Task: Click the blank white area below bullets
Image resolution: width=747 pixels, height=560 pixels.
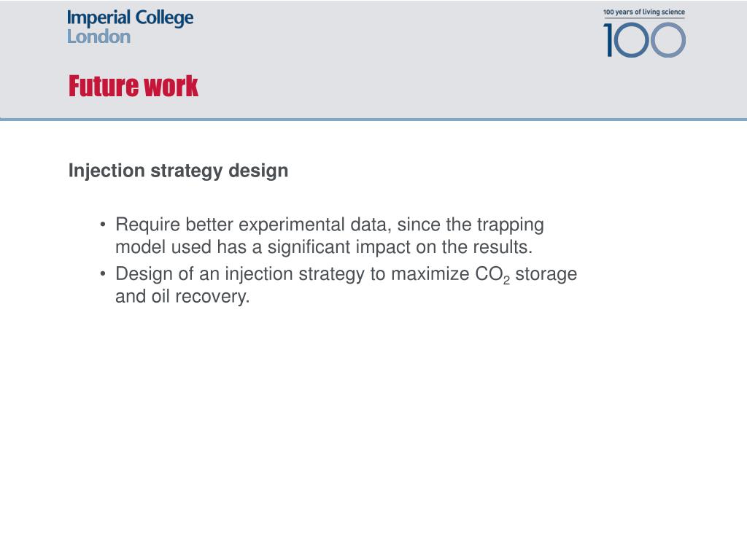Action: click(373, 429)
